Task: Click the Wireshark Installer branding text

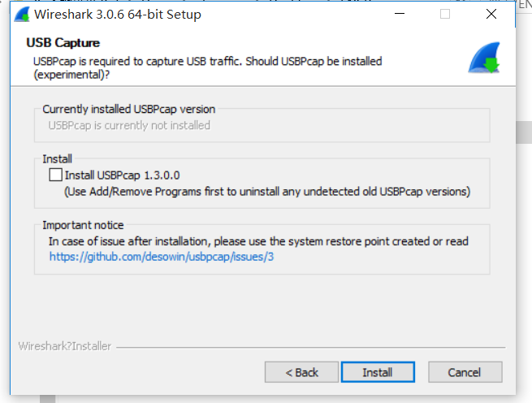Action: tap(64, 346)
